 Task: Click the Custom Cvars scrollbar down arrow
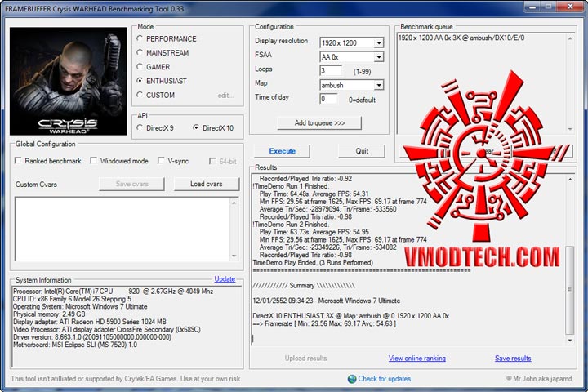coord(234,256)
